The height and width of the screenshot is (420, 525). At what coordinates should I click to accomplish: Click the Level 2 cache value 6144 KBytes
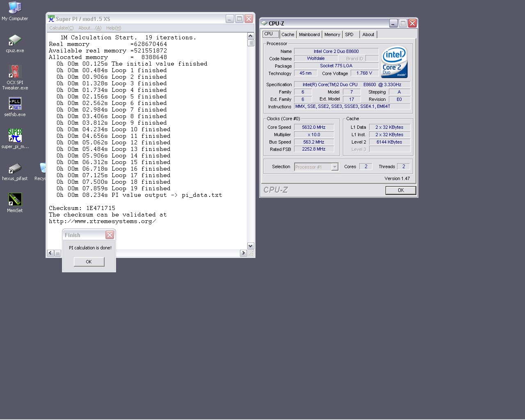[x=389, y=142]
